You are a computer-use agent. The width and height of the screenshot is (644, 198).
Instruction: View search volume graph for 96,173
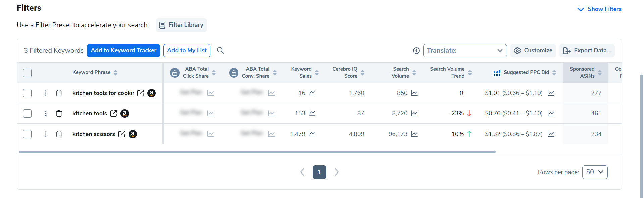pyautogui.click(x=414, y=134)
